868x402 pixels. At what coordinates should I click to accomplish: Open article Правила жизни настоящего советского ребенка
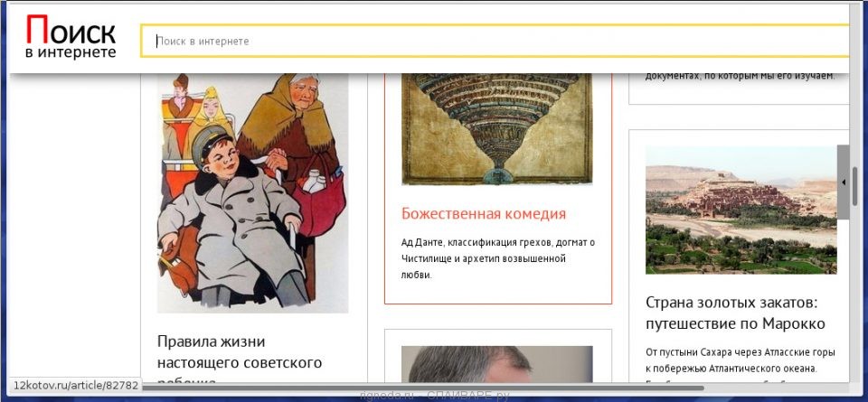pos(240,361)
